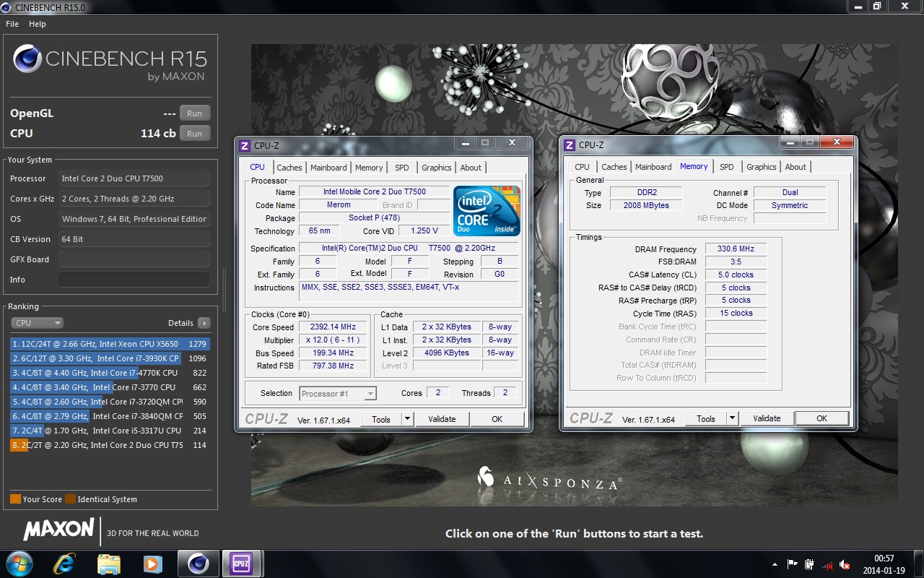Switch to Mainboard tab in right CPU-Z window
The image size is (924, 578).
[x=653, y=167]
